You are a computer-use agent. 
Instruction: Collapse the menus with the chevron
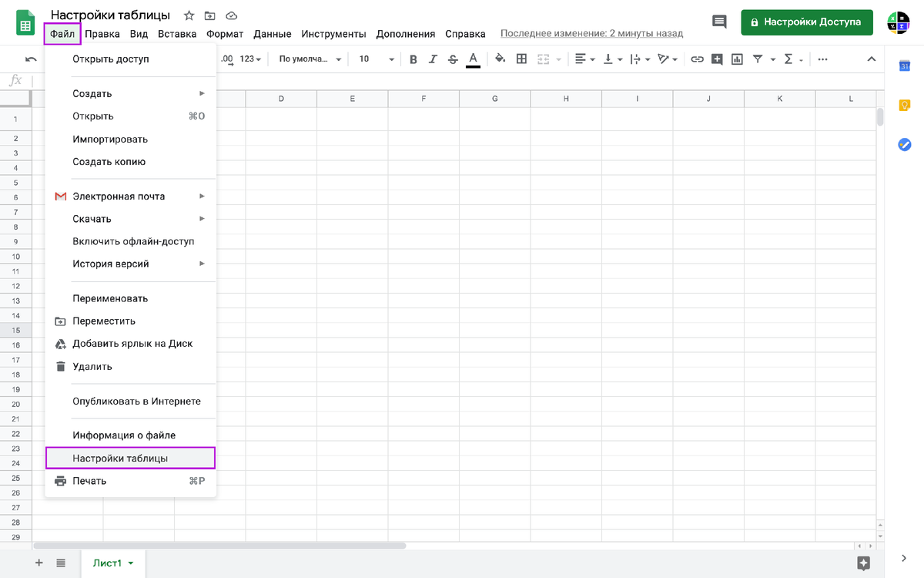pos(871,59)
